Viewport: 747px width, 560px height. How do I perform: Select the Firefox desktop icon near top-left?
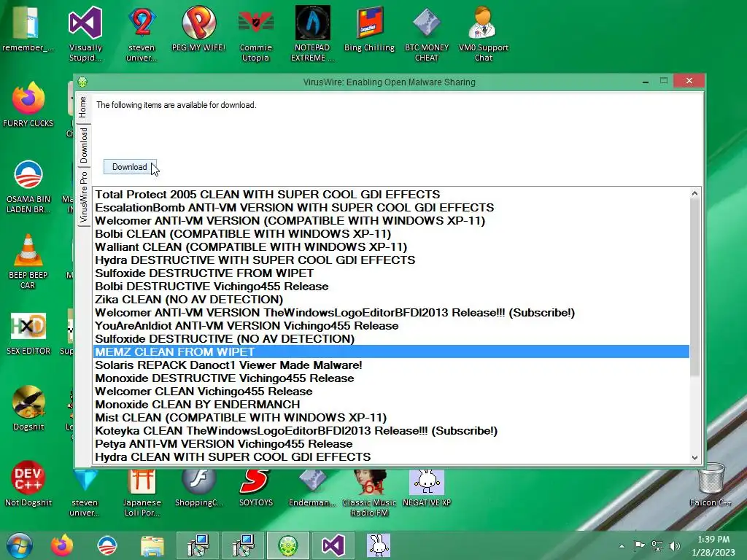[28, 104]
